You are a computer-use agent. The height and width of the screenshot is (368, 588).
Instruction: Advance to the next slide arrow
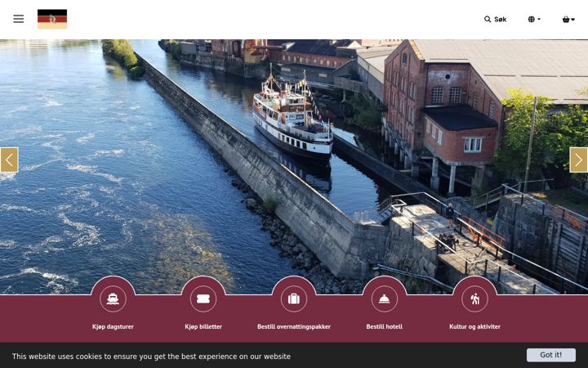(579, 160)
